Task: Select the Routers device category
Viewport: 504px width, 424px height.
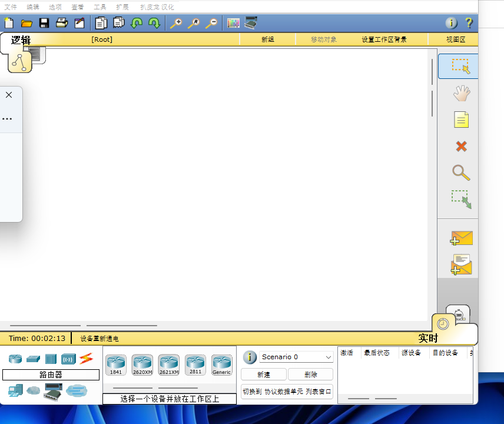Action: pos(15,359)
